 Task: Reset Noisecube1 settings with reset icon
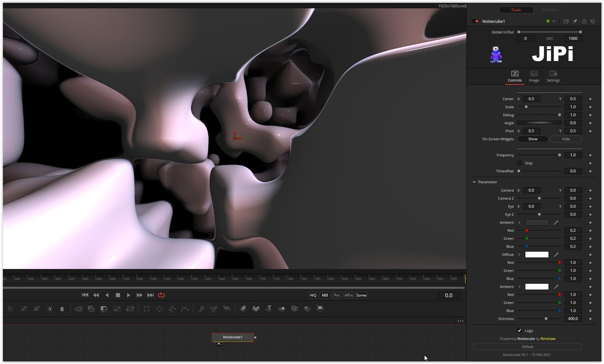click(593, 21)
